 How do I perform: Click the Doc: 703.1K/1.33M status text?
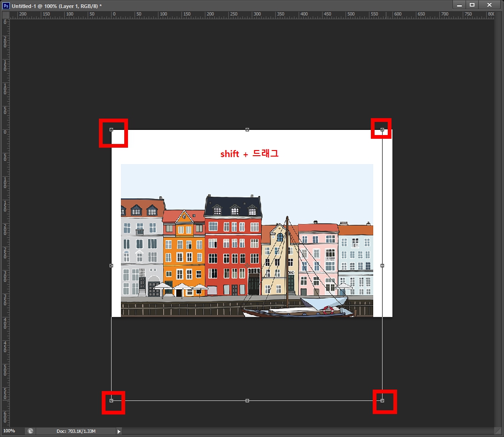(x=76, y=431)
